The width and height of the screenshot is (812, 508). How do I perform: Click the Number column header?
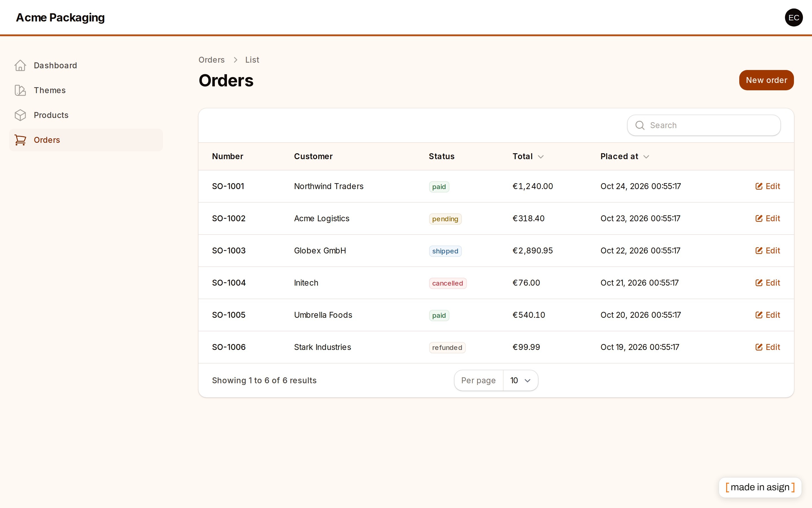(x=228, y=157)
